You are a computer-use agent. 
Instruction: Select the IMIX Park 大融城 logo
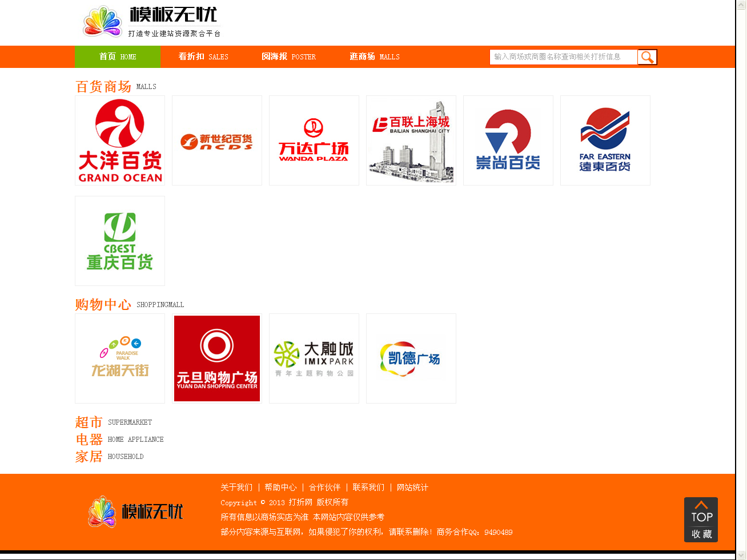point(314,358)
